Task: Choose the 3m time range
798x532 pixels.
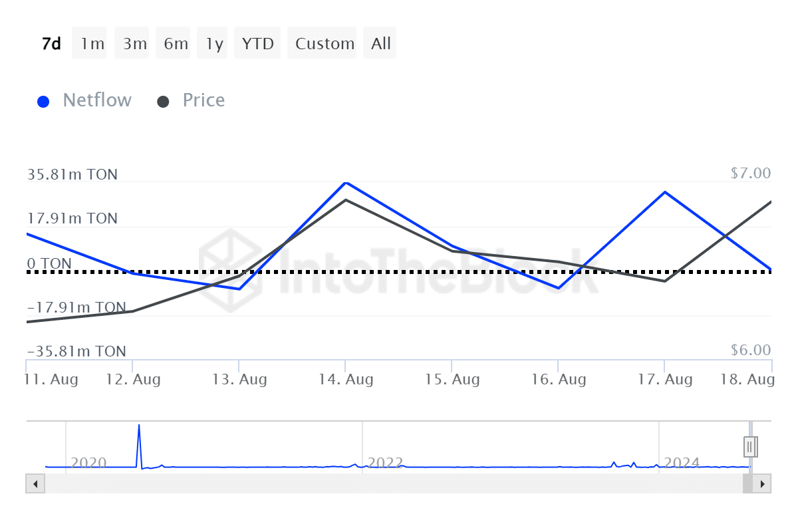Action: (134, 44)
